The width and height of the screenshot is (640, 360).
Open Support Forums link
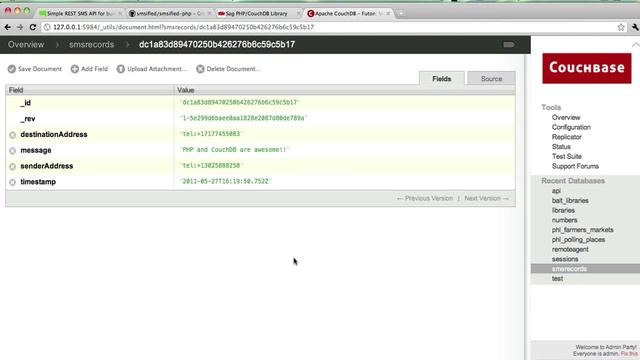click(575, 167)
